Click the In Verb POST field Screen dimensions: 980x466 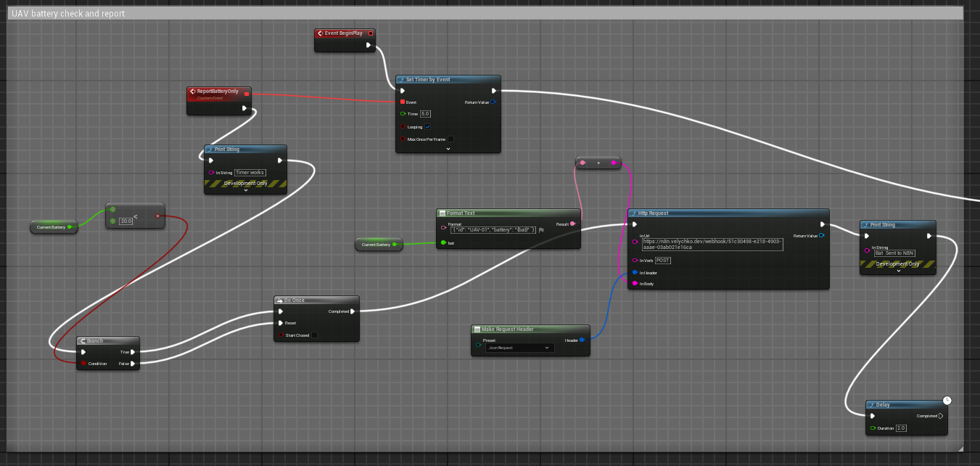pyautogui.click(x=662, y=261)
